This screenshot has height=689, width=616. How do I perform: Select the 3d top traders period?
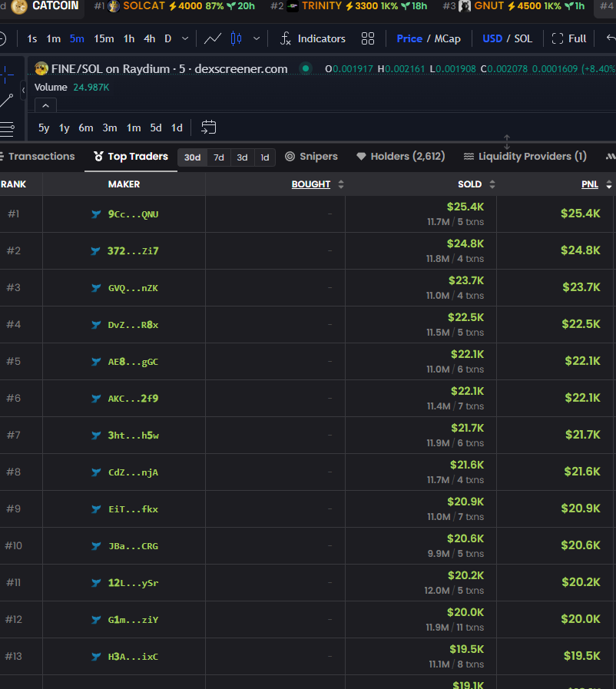242,157
